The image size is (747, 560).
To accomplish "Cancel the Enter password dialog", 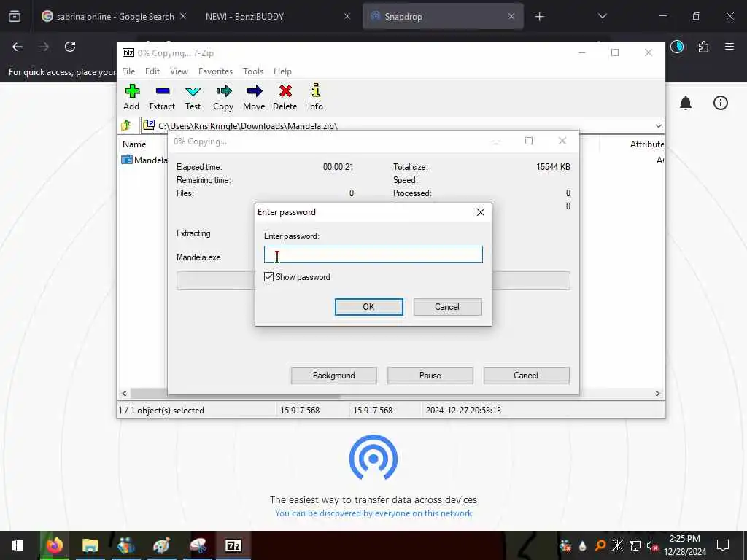I will pos(447,307).
